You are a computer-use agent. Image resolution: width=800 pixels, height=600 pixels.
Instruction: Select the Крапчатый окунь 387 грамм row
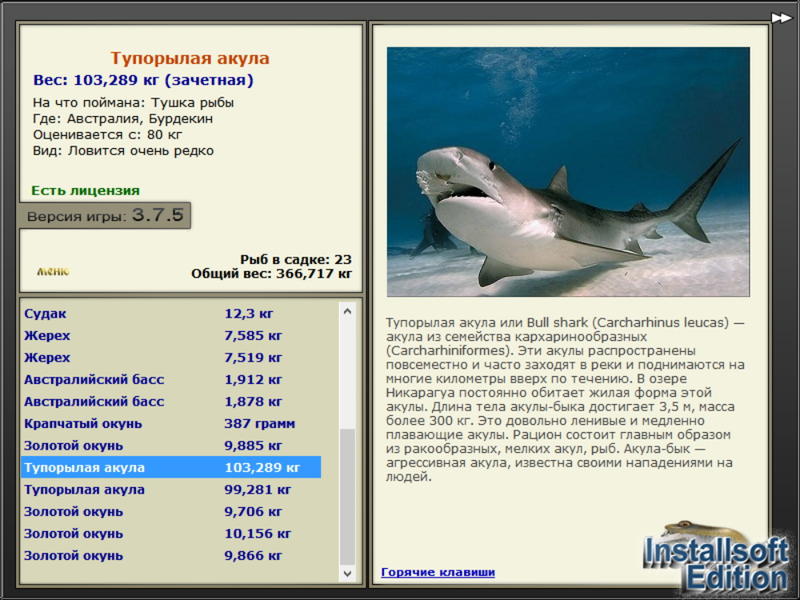click(171, 423)
